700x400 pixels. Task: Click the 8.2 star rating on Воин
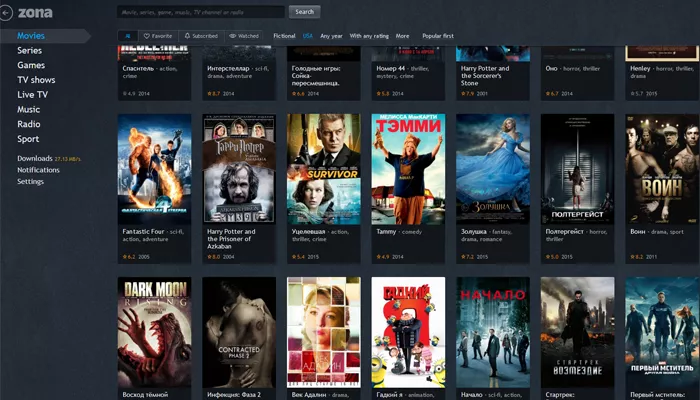(x=636, y=257)
